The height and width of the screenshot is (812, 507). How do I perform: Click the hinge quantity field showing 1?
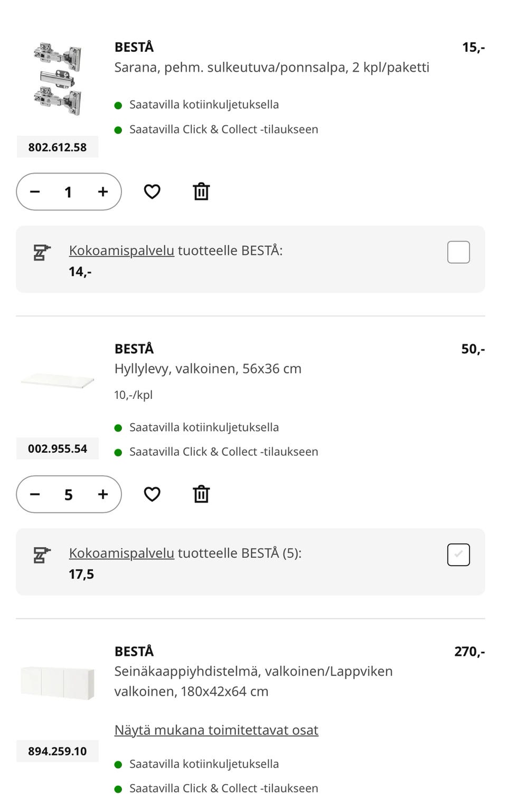pos(68,192)
